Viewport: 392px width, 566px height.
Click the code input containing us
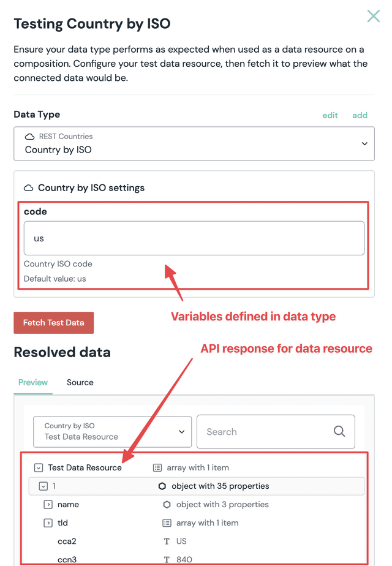pos(194,238)
